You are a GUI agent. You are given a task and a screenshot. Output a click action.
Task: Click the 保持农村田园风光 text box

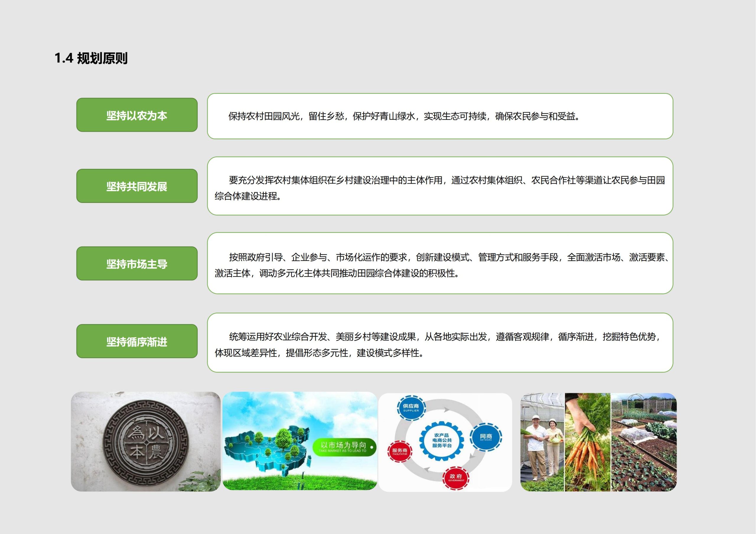point(440,116)
